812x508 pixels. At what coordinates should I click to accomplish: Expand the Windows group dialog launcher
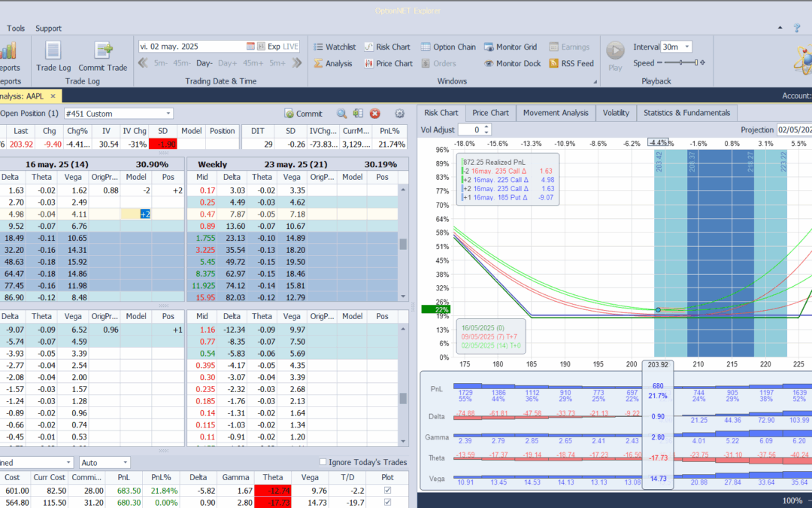[x=595, y=82]
